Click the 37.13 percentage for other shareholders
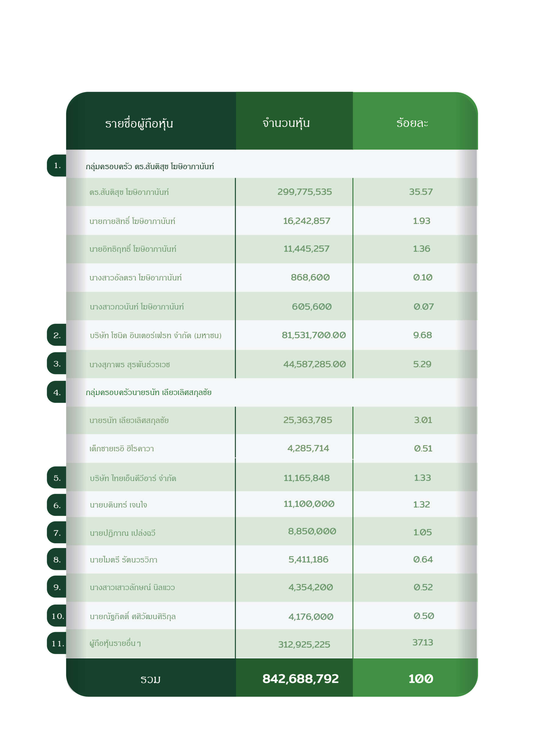The width and height of the screenshot is (534, 756). point(422,642)
